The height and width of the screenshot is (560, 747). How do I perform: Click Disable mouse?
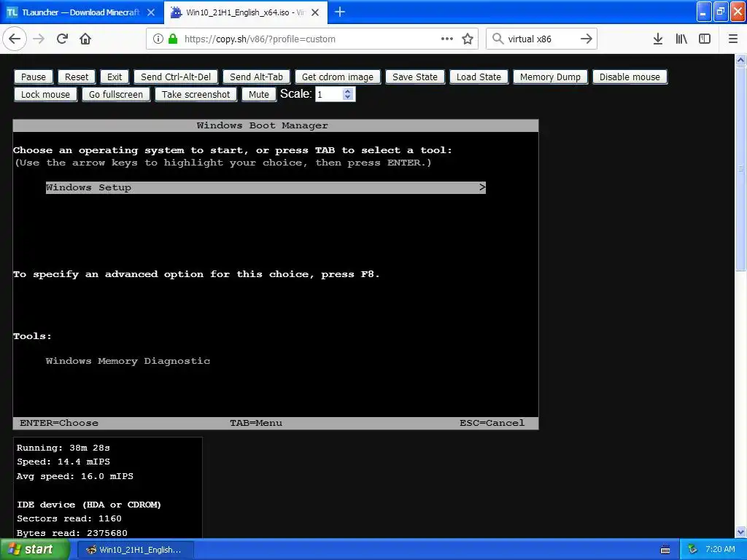[630, 77]
